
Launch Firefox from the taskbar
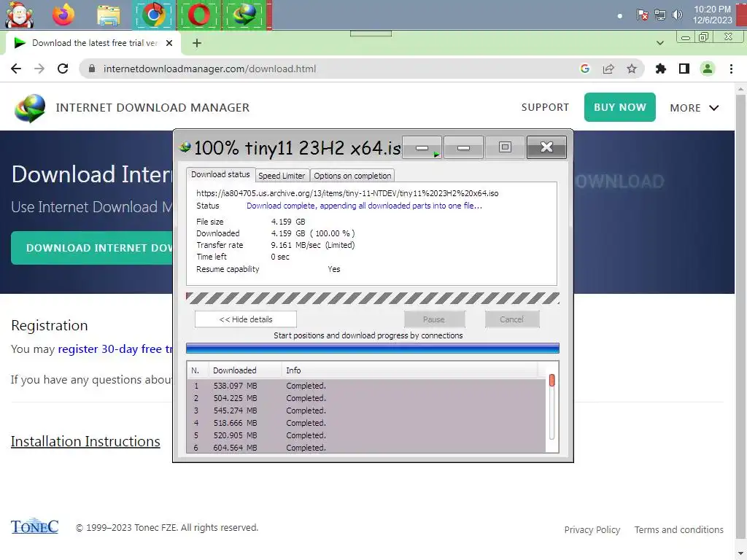(63, 15)
